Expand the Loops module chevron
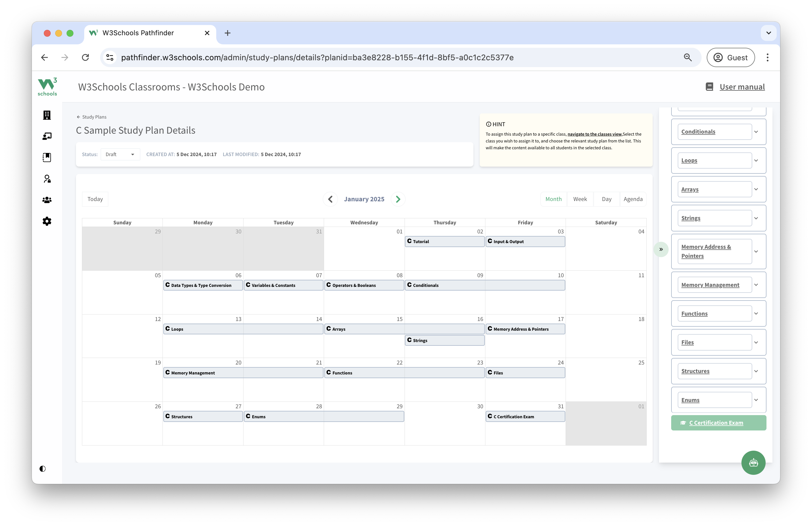The width and height of the screenshot is (812, 526). pos(756,161)
